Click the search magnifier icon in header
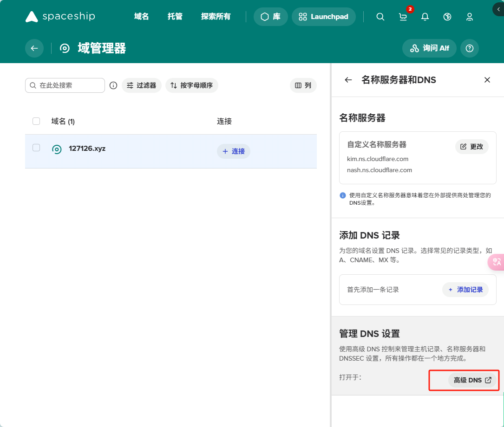The image size is (504, 427). click(x=380, y=17)
